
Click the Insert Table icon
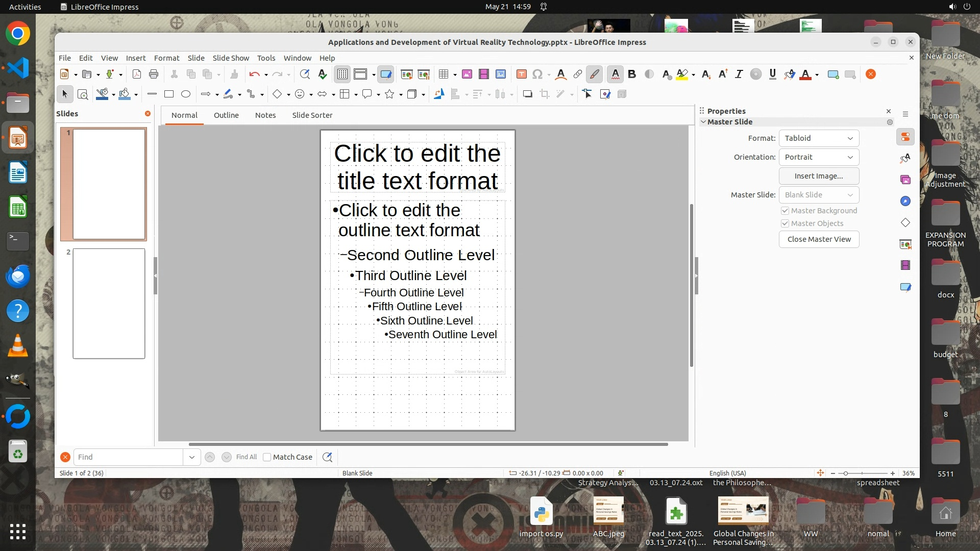[x=443, y=74]
